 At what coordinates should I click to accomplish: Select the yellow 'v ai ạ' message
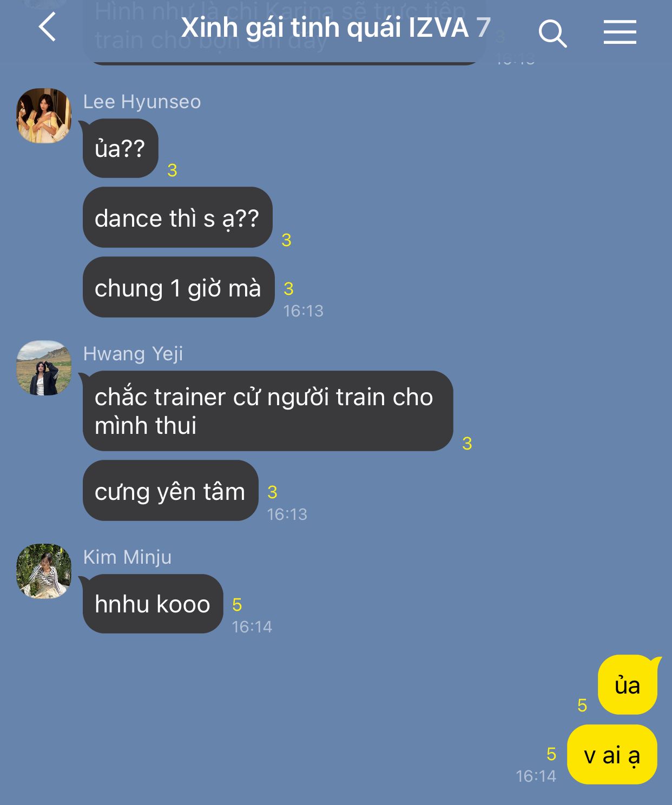click(612, 755)
